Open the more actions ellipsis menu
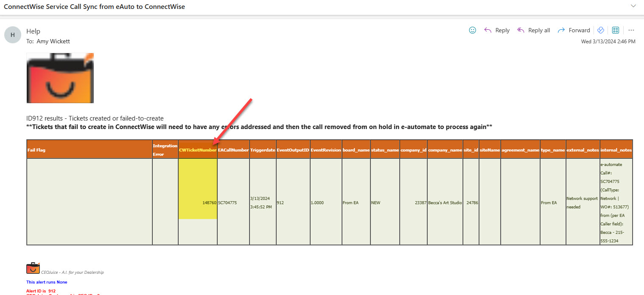This screenshot has height=295, width=644. coord(631,30)
